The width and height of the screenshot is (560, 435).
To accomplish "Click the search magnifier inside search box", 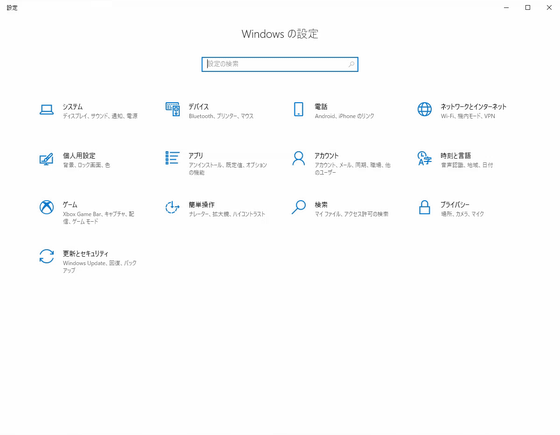I will pos(351,64).
